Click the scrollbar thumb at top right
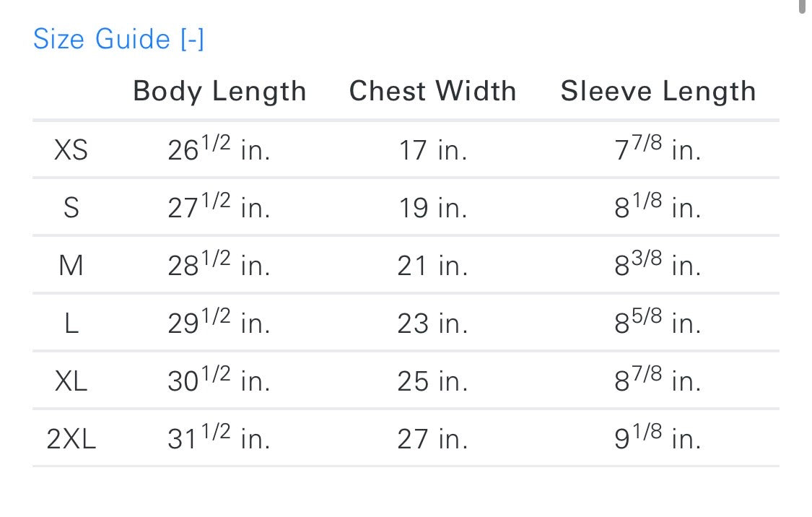 point(803,6)
